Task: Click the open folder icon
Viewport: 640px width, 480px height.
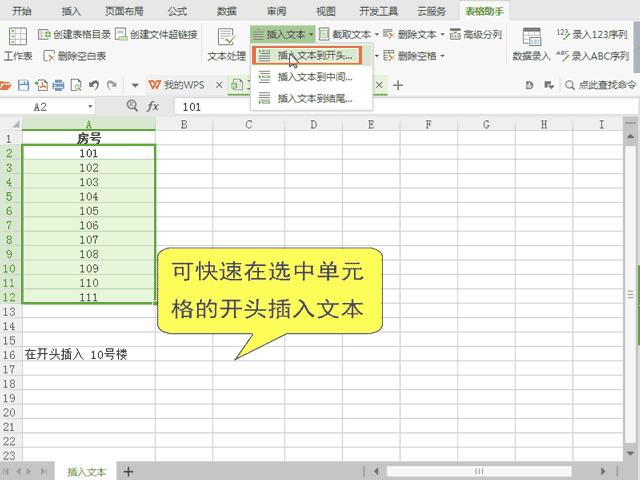Action: [x=6, y=85]
